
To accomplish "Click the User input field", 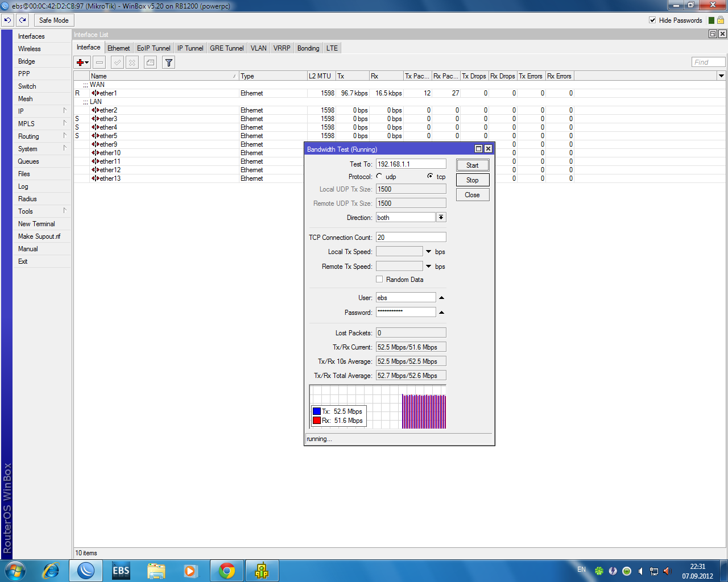I will pos(406,297).
